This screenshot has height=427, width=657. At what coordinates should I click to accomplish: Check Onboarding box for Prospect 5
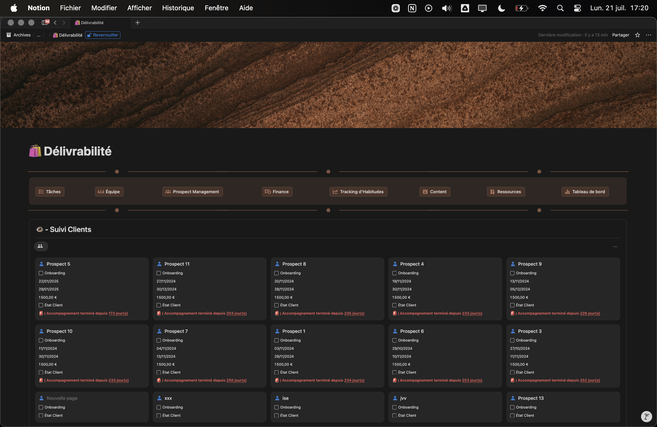pos(41,273)
